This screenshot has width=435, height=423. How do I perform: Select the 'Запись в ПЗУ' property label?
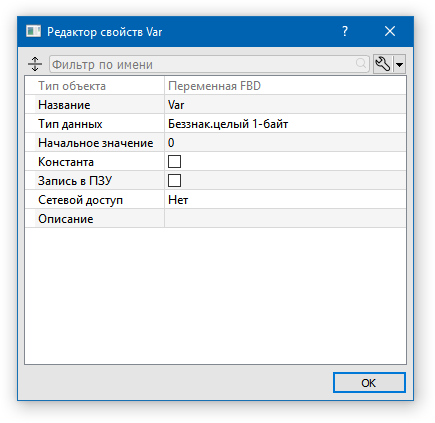pos(75,181)
